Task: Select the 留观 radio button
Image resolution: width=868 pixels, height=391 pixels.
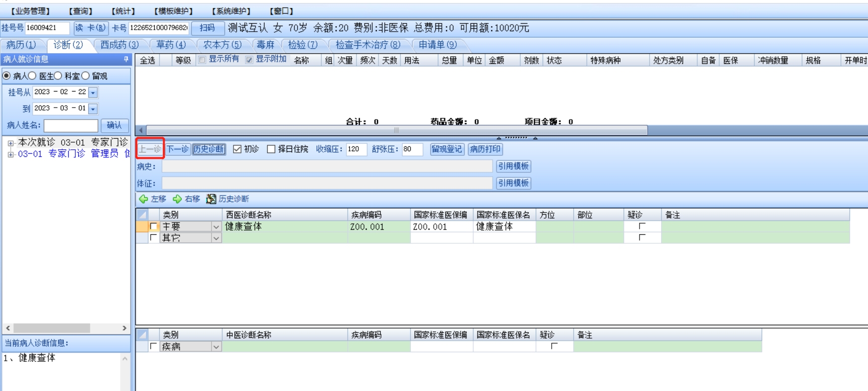Action: click(x=86, y=76)
